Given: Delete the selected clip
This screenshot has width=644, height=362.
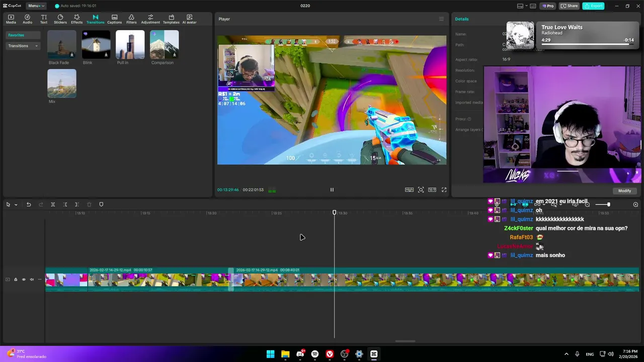Looking at the screenshot, I should [89, 204].
